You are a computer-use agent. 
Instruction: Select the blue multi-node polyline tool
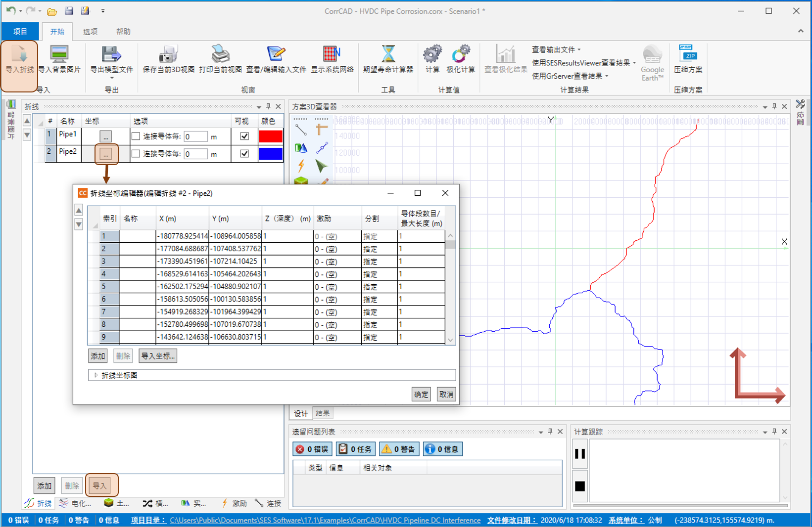[322, 148]
